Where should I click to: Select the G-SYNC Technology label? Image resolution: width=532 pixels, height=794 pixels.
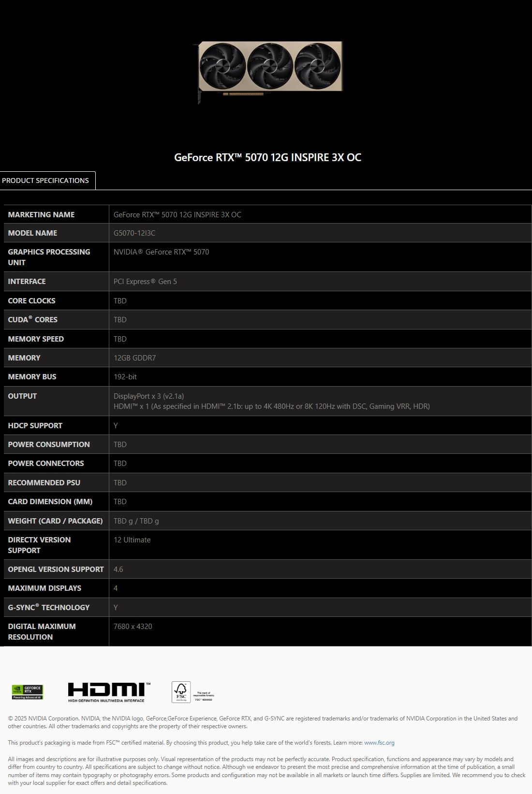[48, 607]
